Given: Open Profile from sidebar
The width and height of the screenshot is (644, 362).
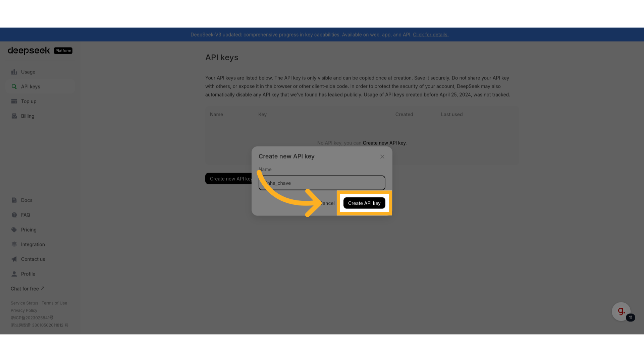Looking at the screenshot, I should (x=40, y=274).
